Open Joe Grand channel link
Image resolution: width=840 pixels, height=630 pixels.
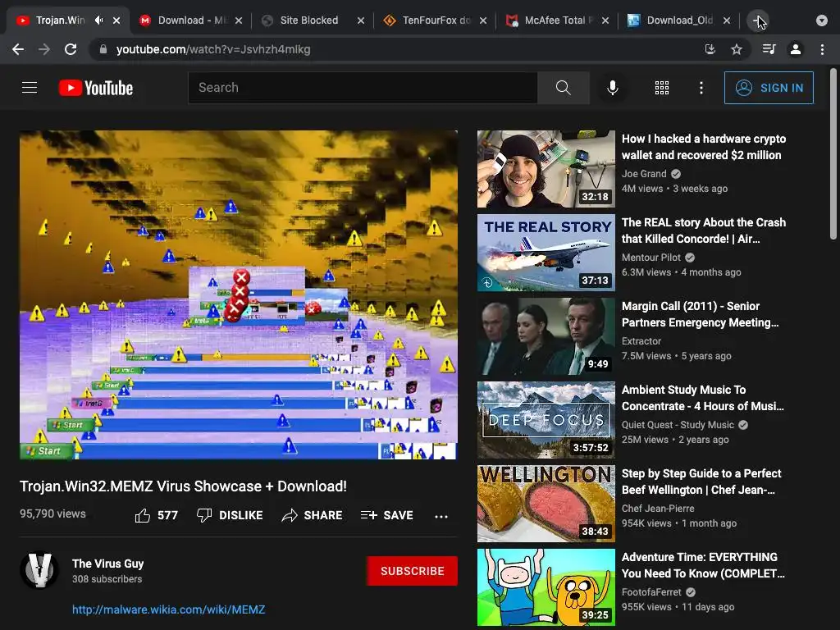(x=644, y=174)
